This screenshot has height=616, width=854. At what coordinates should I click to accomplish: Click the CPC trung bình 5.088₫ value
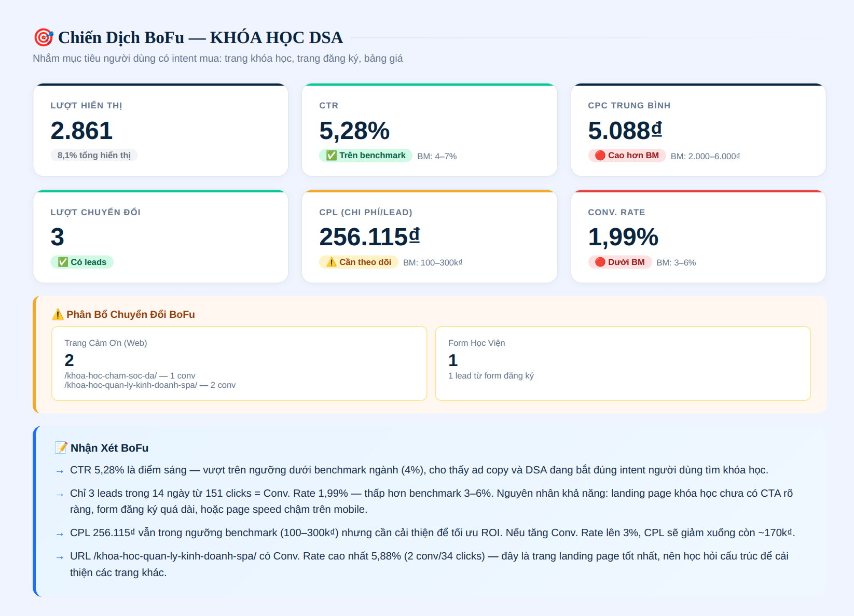625,131
